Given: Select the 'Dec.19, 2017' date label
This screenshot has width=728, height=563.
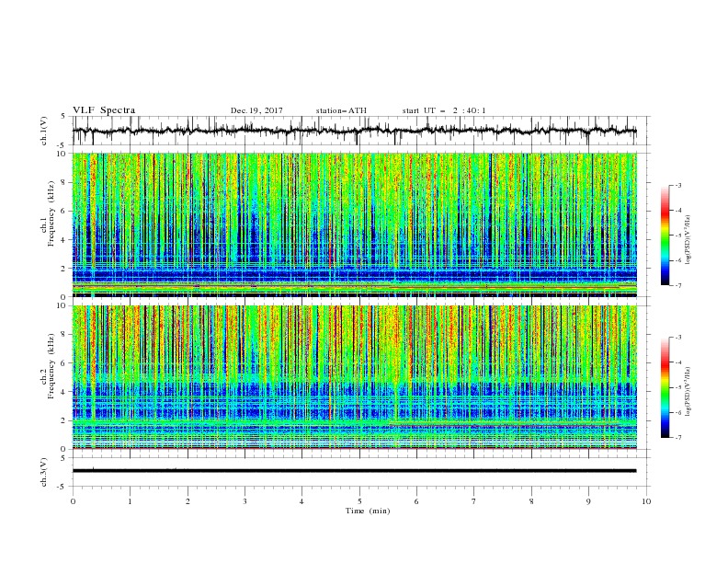Looking at the screenshot, I should [256, 110].
